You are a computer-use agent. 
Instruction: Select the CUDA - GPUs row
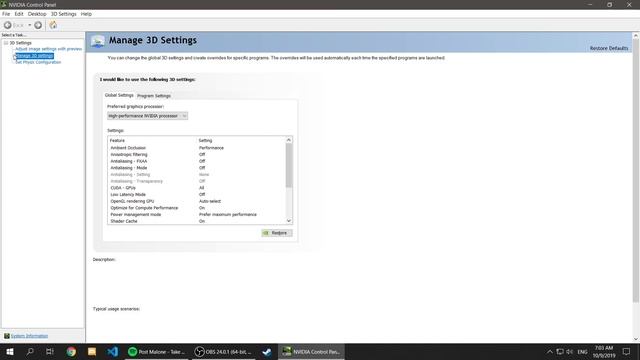pyautogui.click(x=197, y=188)
